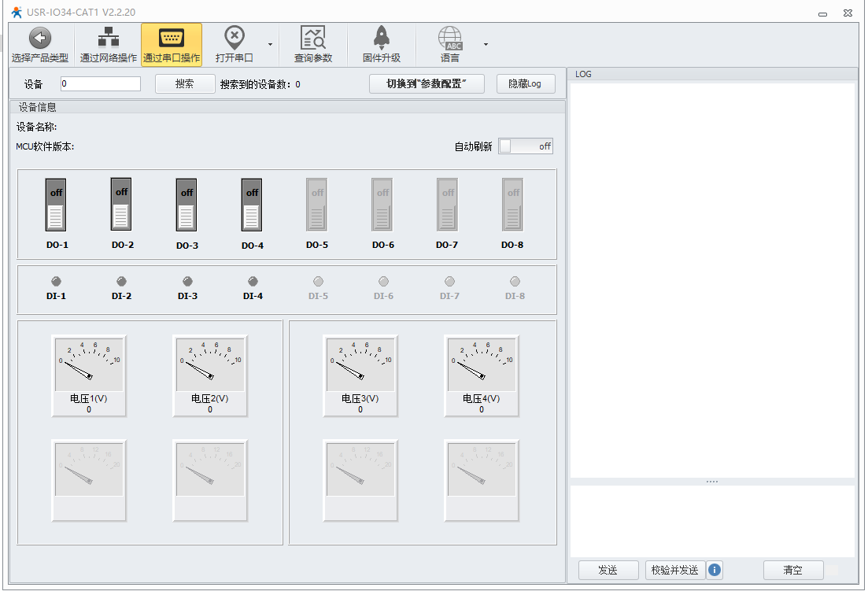This screenshot has height=595, width=868.
Task: Click the open serial port icon
Action: coord(235,39)
